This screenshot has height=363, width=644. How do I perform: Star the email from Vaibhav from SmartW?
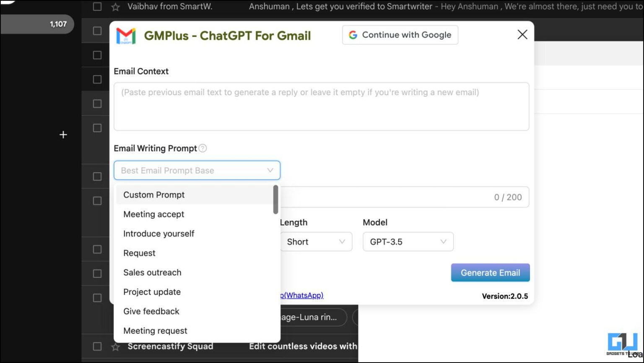click(x=115, y=7)
